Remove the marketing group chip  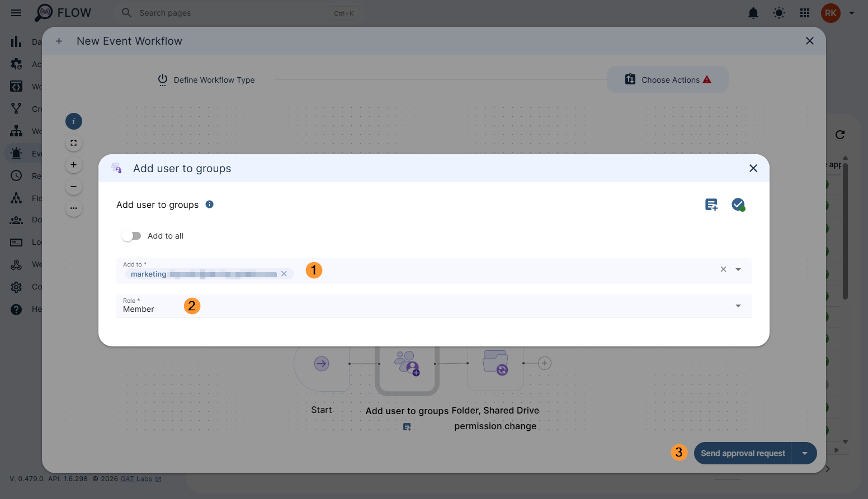pyautogui.click(x=284, y=274)
